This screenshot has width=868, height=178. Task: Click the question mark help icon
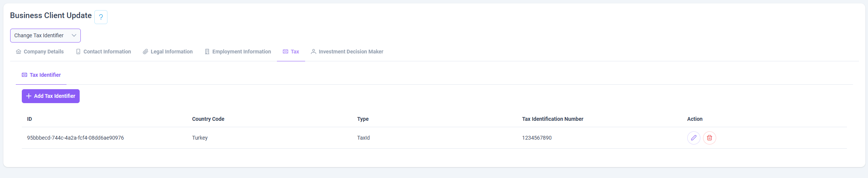point(101,17)
